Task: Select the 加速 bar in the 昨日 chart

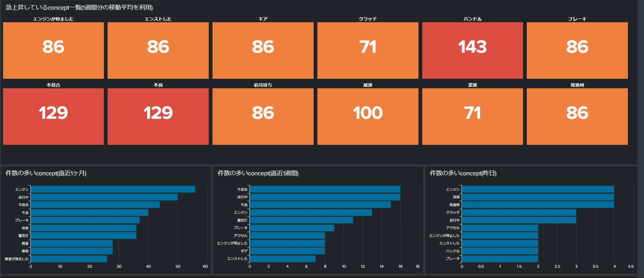Action: coord(538,197)
